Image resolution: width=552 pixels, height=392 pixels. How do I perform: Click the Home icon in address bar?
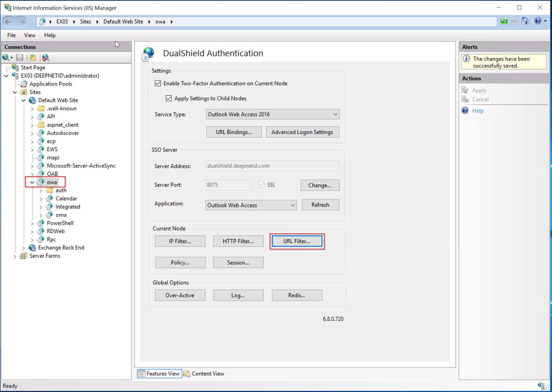point(525,21)
